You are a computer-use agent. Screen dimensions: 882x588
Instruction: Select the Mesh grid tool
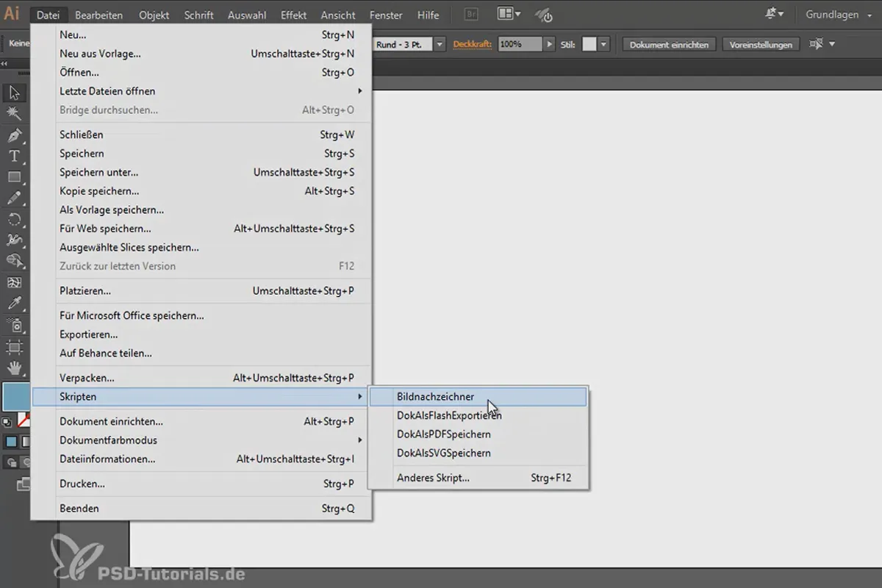point(14,282)
